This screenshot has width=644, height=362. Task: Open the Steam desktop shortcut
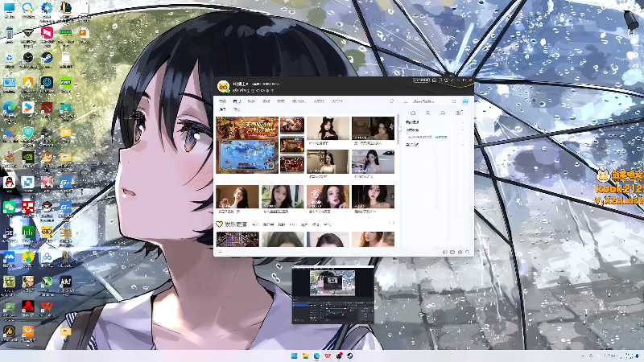(x=47, y=58)
